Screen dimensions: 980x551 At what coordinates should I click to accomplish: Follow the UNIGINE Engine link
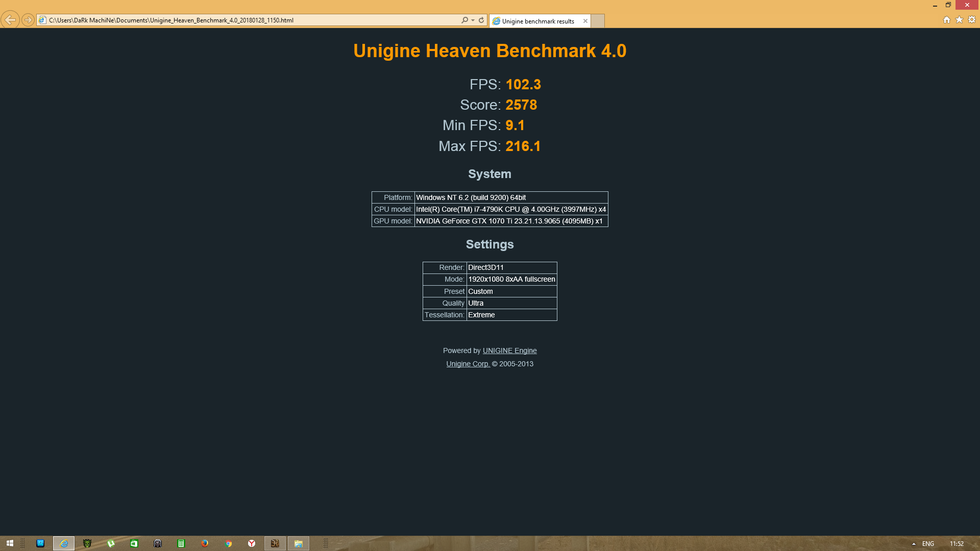point(509,350)
